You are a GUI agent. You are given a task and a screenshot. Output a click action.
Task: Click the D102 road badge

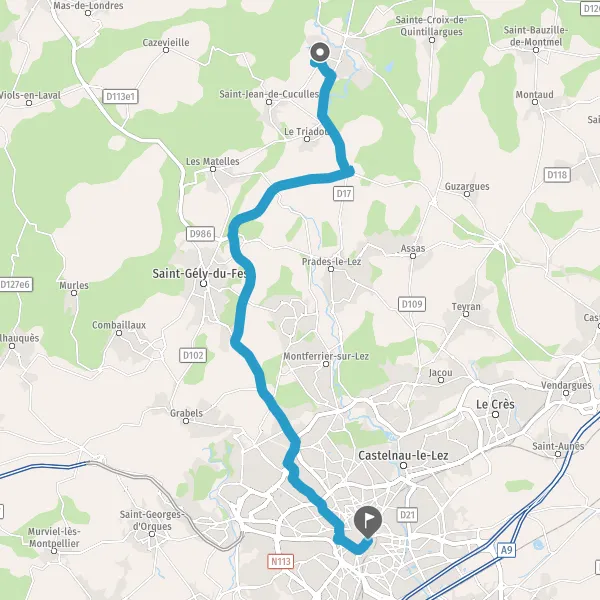pyautogui.click(x=193, y=355)
